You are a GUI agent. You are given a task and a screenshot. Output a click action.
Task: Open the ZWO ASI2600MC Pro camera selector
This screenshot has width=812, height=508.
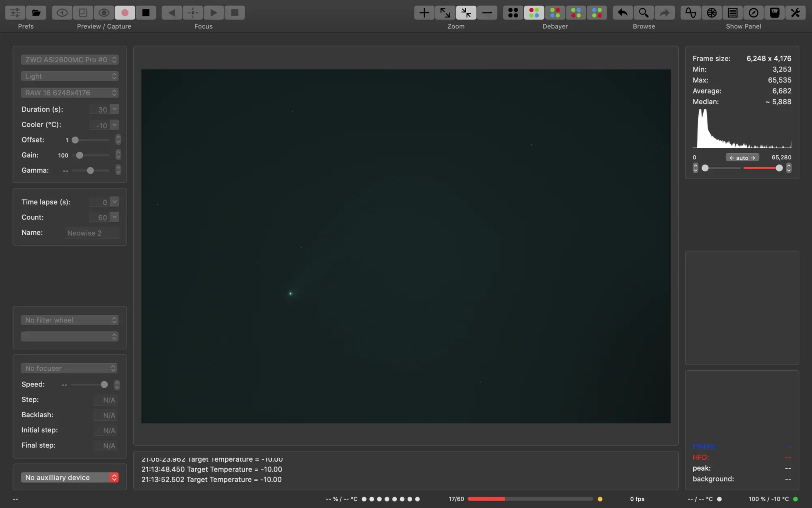[x=69, y=59]
